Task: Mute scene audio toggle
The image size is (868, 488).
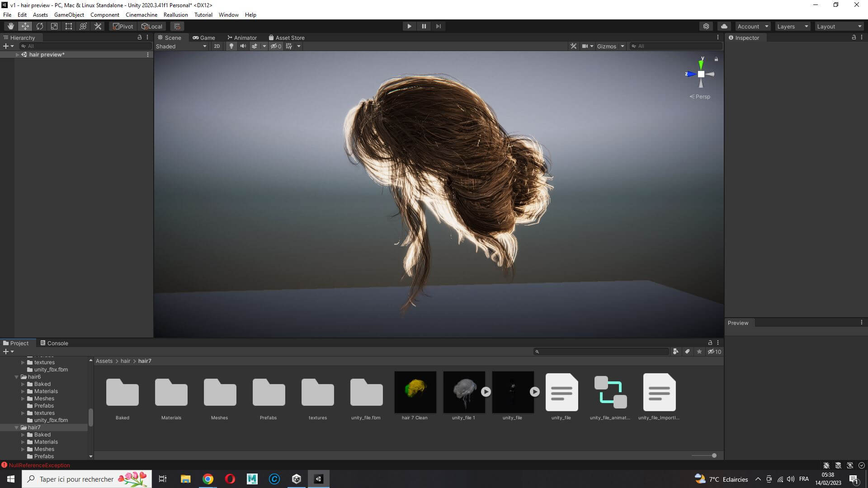Action: (x=243, y=46)
